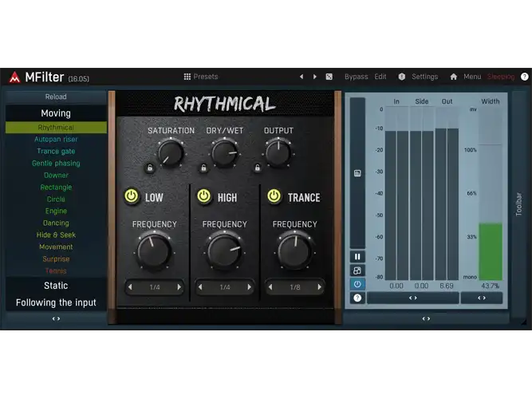Open the Presets menu
Screen dimensions: 532x399
(206, 77)
